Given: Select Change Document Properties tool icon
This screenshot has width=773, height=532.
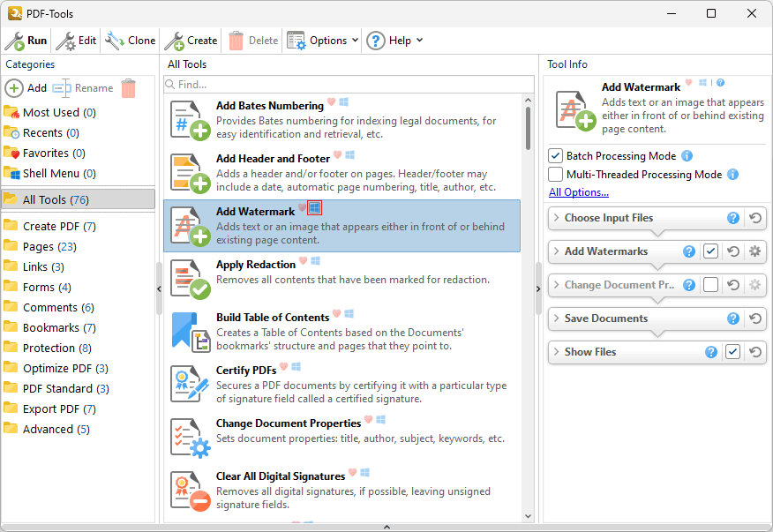Looking at the screenshot, I should pos(191,438).
